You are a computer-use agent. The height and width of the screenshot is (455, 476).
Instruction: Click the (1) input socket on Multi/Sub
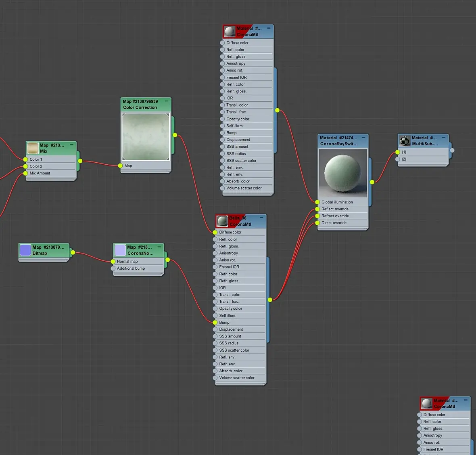click(x=398, y=152)
